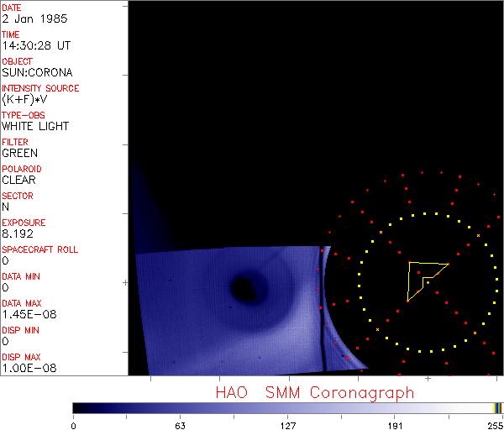Click the "63" label under the color bar
504x430 pixels.
[180, 424]
